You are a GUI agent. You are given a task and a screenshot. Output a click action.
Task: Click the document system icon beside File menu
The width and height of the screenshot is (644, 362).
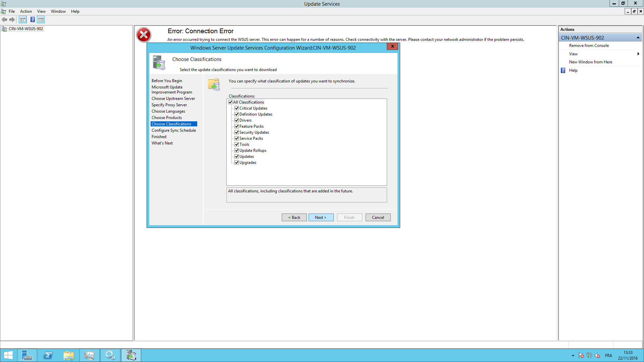pyautogui.click(x=3, y=11)
